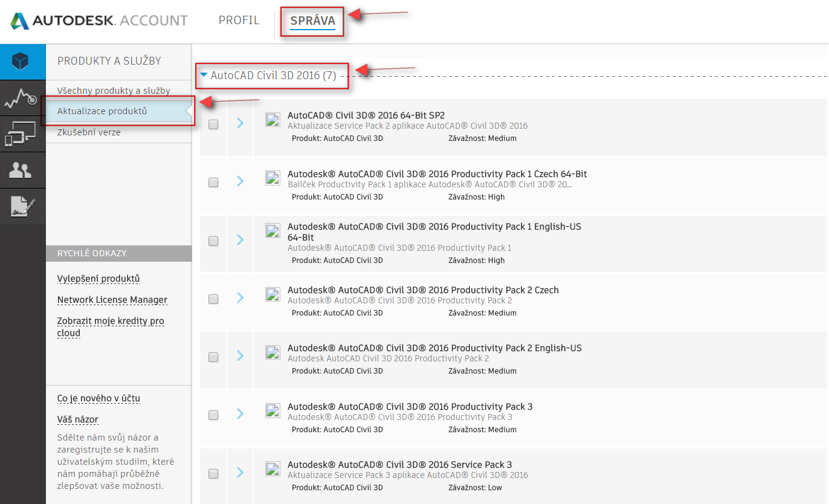This screenshot has width=829, height=504.
Task: Click 'Závažnost: Low' on Service Pack 3 row
Action: [475, 488]
